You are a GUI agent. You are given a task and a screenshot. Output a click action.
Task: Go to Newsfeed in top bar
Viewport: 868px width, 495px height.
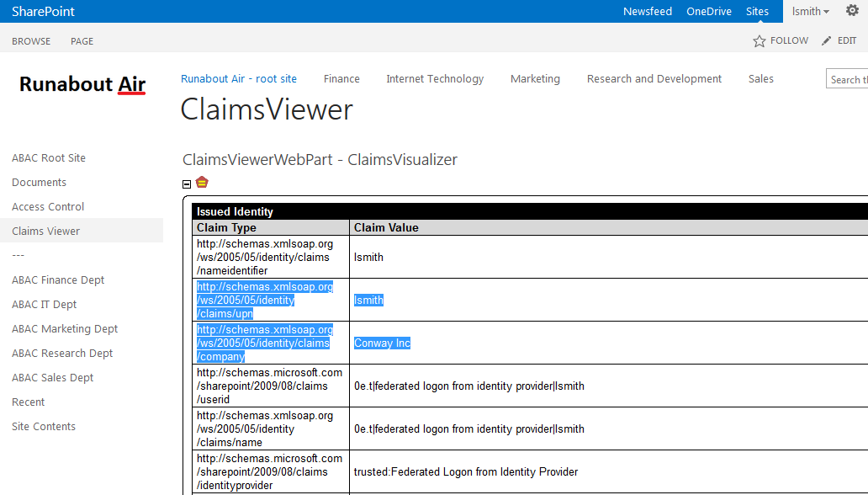point(647,11)
